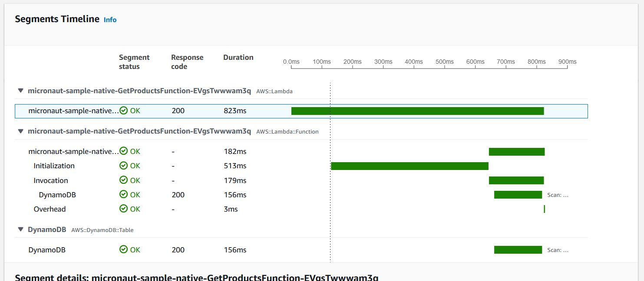
Task: Click the timeline bar of the 182ms function segment
Action: click(517, 152)
